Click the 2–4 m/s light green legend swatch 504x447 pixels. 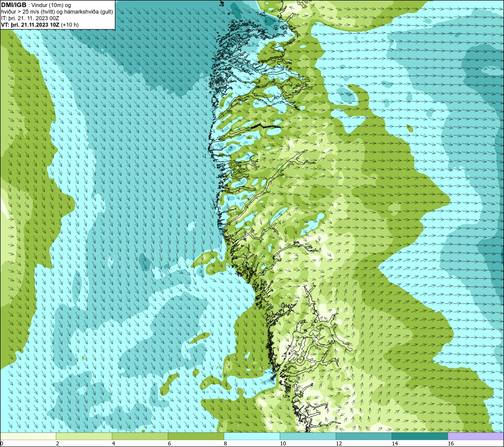coord(84,436)
